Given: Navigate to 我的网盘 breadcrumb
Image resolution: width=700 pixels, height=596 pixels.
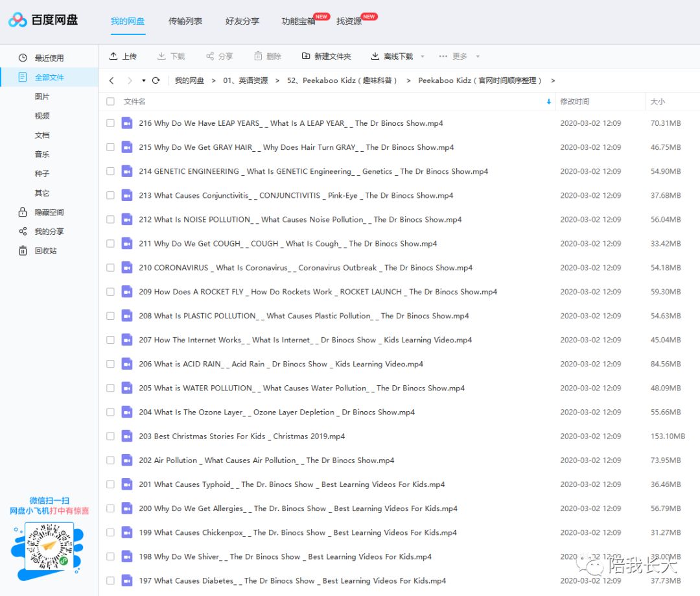Looking at the screenshot, I should click(189, 80).
